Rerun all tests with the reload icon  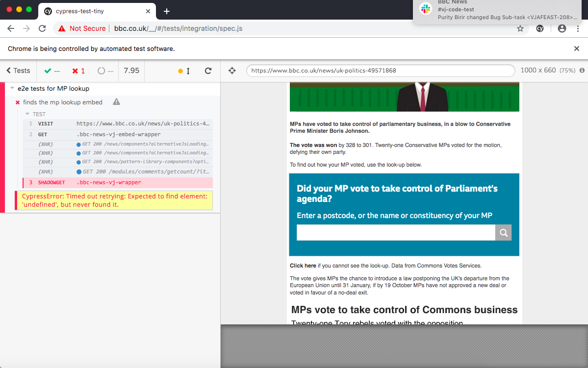tap(208, 71)
